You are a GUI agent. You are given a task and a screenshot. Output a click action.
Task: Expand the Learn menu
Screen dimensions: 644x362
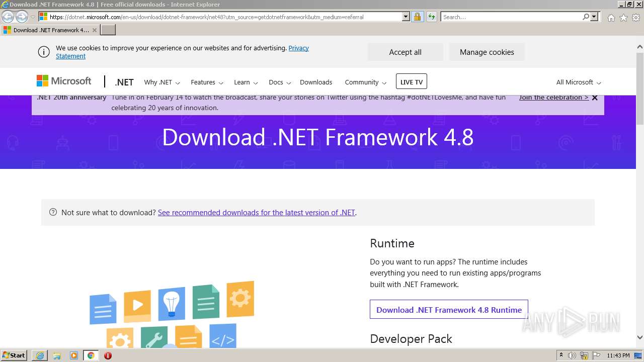(246, 82)
